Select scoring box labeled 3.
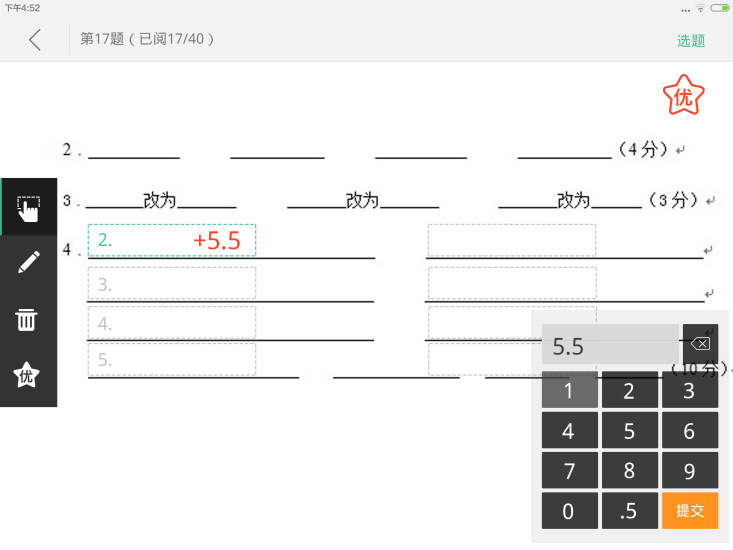733x550 pixels. click(x=172, y=283)
